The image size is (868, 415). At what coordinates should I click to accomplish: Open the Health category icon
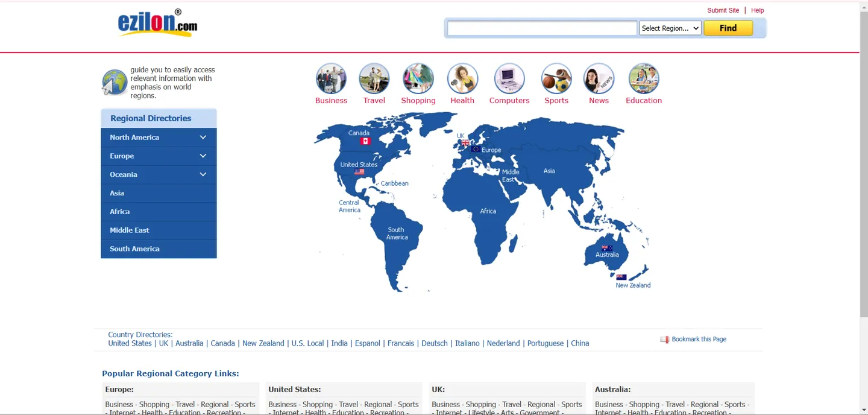462,78
